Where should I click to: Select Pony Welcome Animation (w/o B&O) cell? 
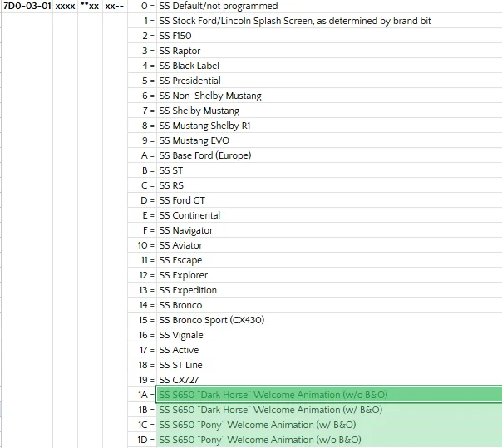tap(329, 440)
